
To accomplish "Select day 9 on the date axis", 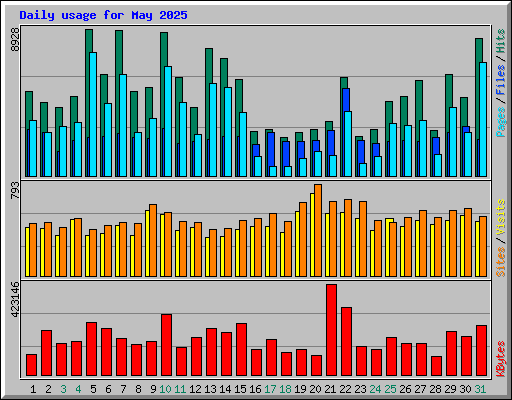I will pos(153,389).
